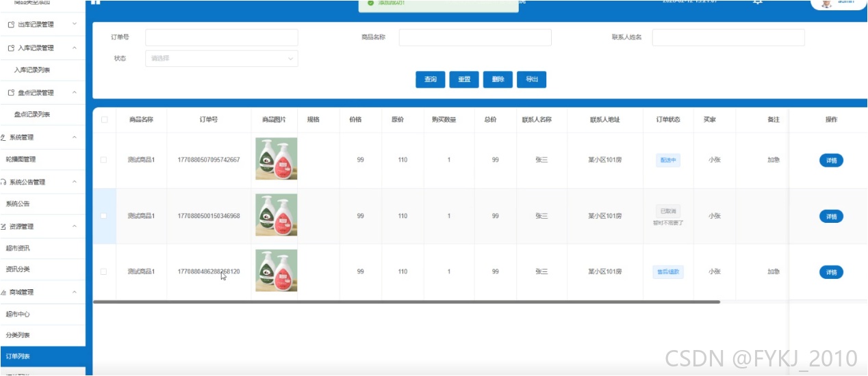Open the 系统公告 menu item
Viewport: 868px width, 376px height.
tap(42, 204)
